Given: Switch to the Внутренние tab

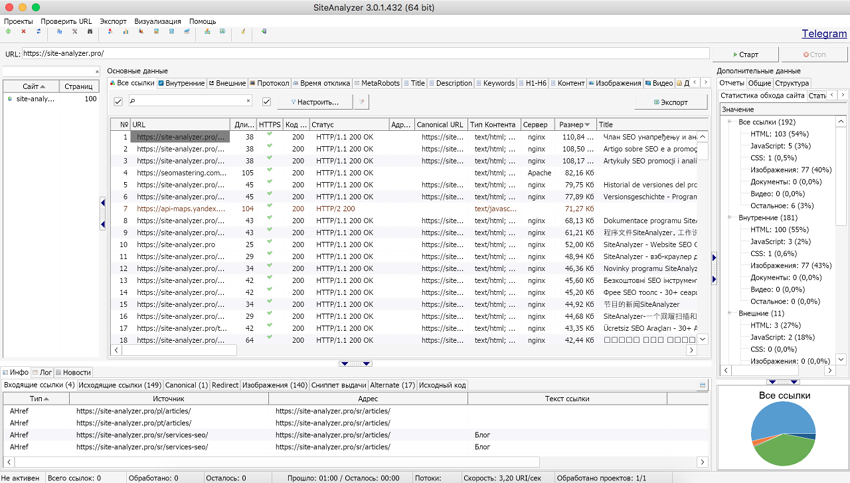Looking at the screenshot, I should tap(182, 83).
